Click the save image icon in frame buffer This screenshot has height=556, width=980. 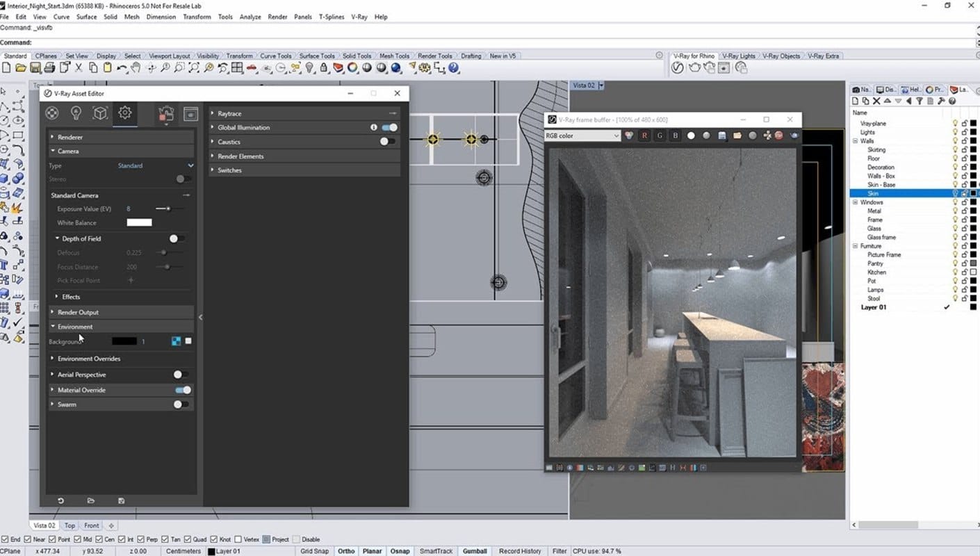(722, 136)
